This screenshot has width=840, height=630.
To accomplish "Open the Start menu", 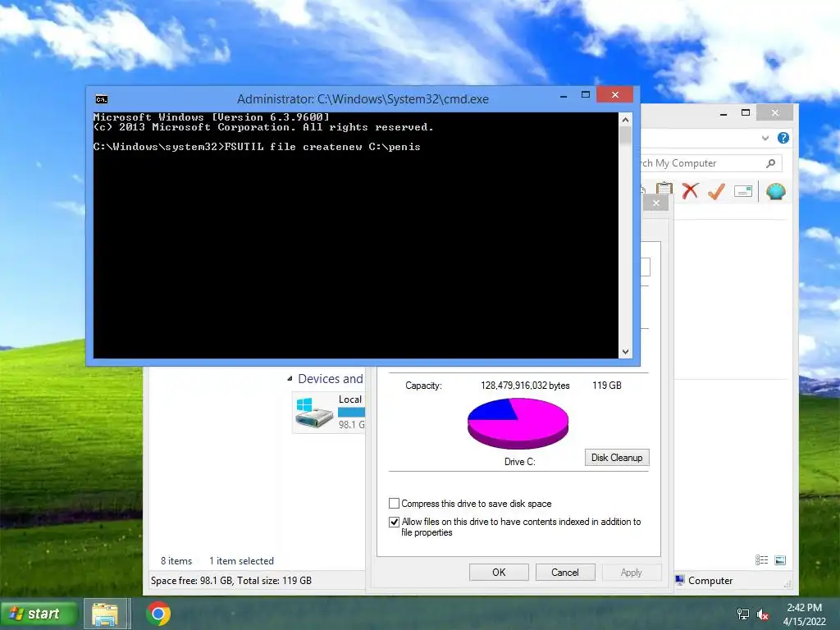I will pos(39,614).
